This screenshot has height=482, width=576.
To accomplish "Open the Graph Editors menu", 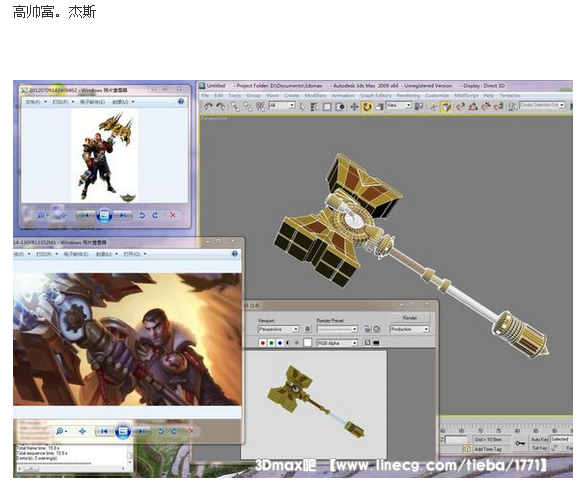I will point(375,95).
